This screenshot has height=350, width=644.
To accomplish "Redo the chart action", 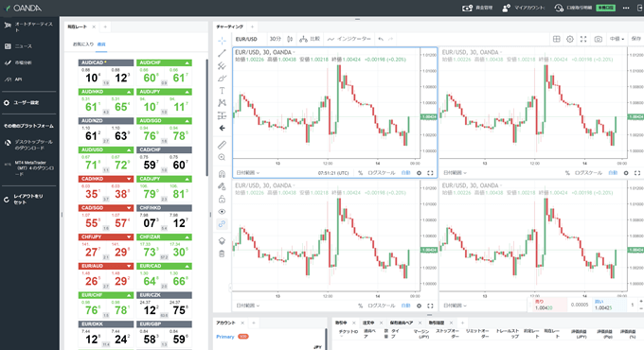I will point(390,39).
